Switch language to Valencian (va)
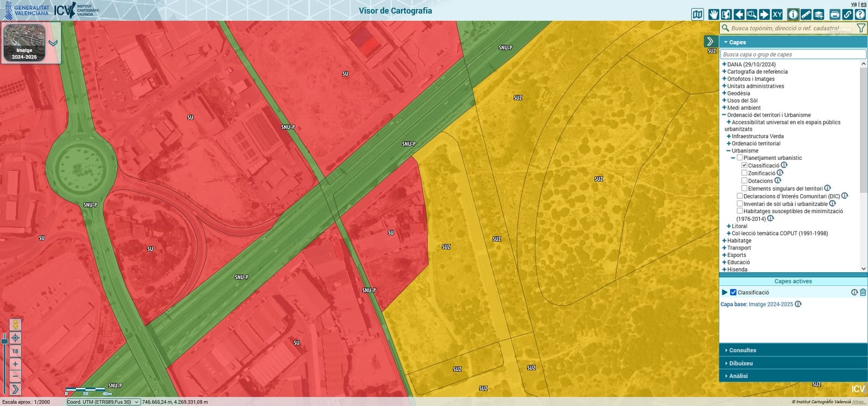Image resolution: width=868 pixels, height=406 pixels. [x=854, y=4]
